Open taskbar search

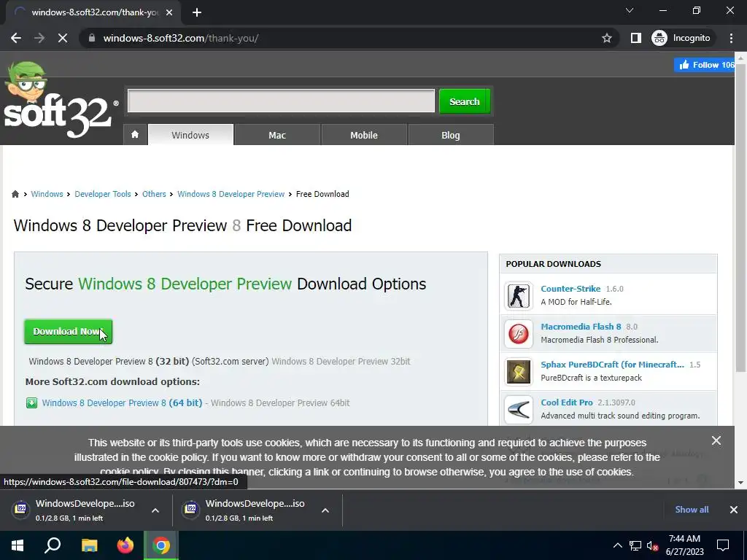click(53, 545)
